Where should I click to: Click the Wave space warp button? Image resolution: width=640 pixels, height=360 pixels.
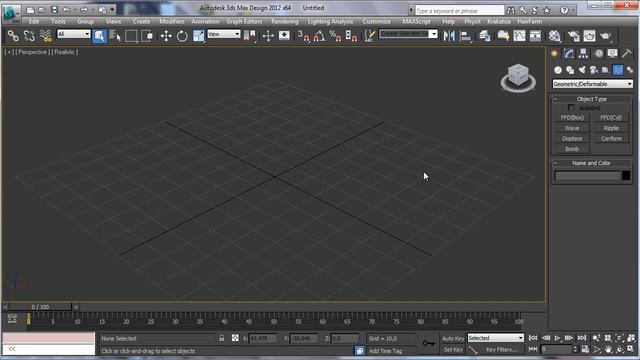(572, 128)
